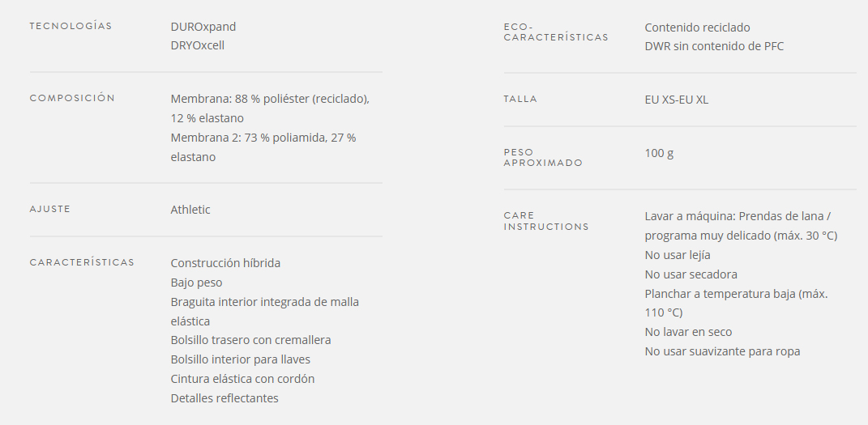
Task: Click DWR sin contenido de PFC
Action: point(714,46)
